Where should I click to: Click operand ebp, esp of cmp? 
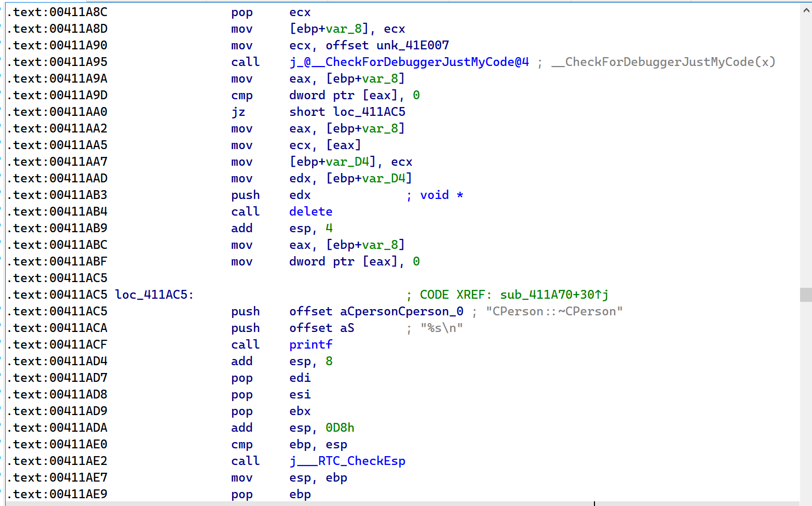point(318,444)
